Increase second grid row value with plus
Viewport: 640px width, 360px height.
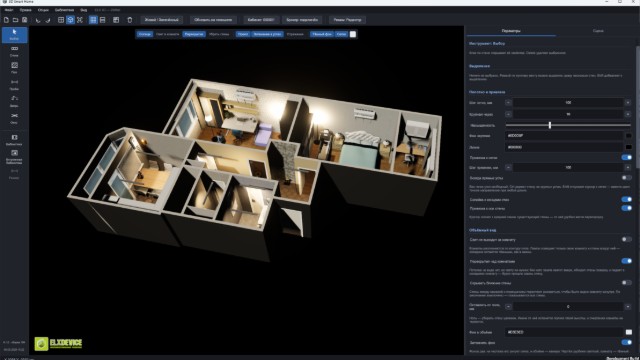pyautogui.click(x=628, y=114)
